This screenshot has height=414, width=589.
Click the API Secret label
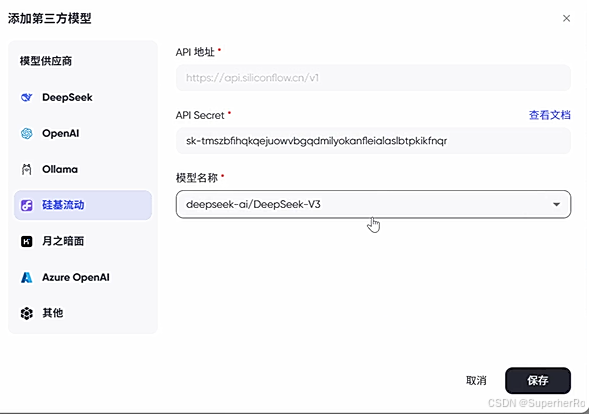(200, 115)
